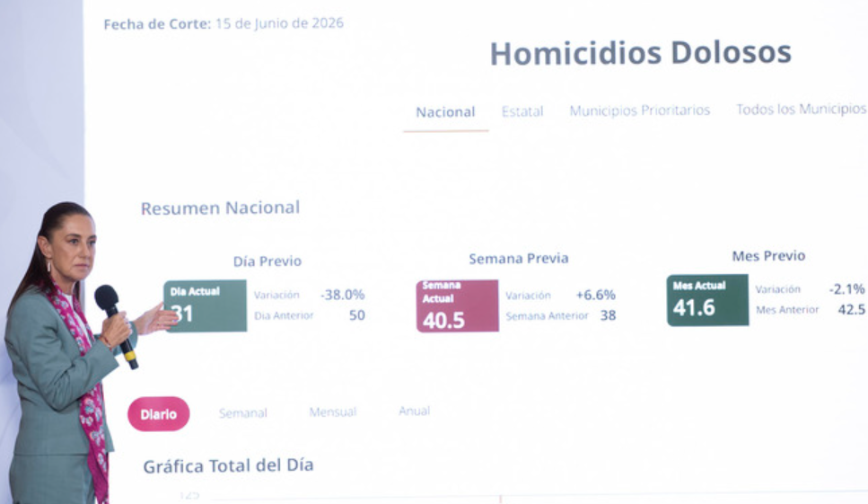Open the Municipios Prioritarios tab
Image resolution: width=868 pixels, height=504 pixels.
[x=639, y=111]
